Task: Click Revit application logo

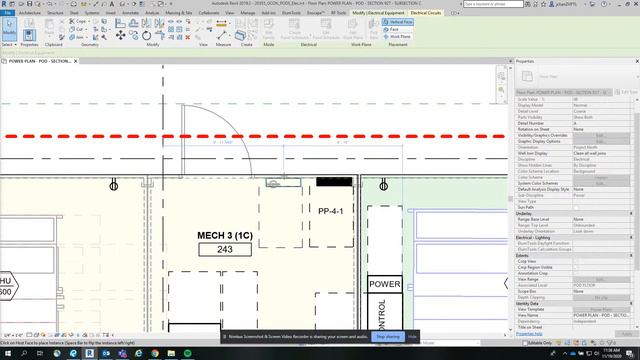Action: [4, 4]
